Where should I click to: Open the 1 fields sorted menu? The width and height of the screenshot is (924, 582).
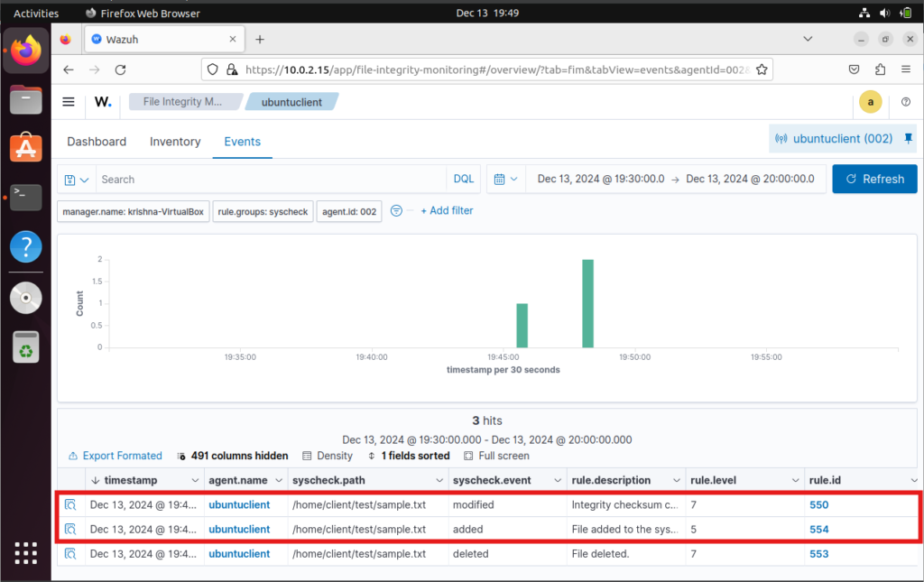point(409,456)
